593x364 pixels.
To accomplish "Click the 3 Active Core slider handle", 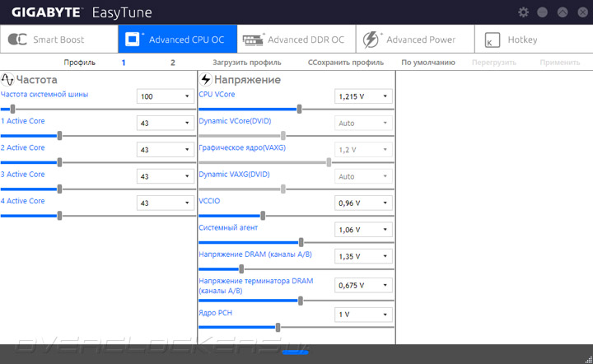I will pos(59,189).
